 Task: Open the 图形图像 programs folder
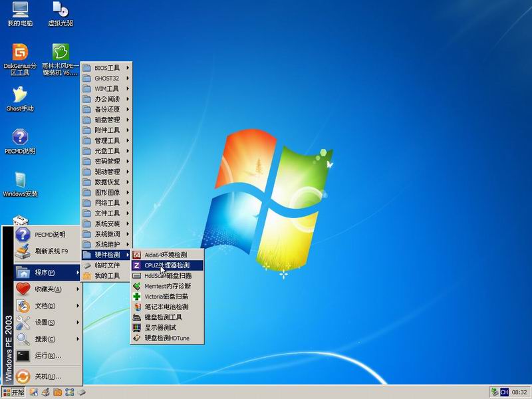click(x=106, y=192)
